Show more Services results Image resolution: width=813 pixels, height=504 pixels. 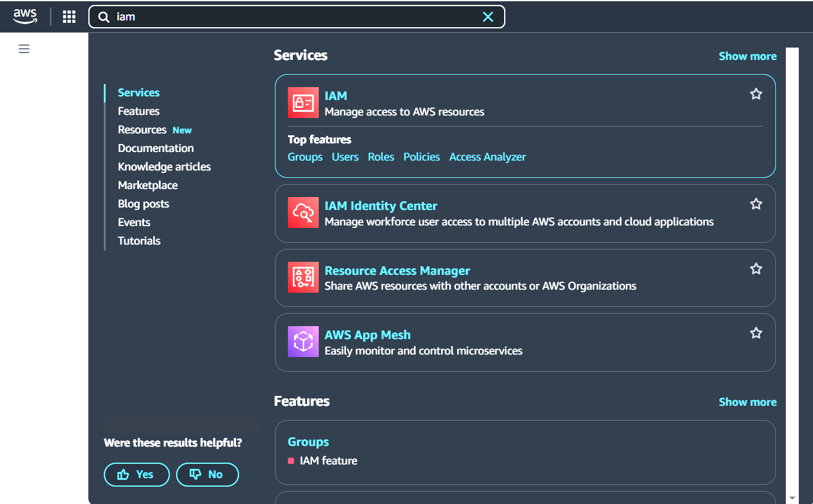748,56
